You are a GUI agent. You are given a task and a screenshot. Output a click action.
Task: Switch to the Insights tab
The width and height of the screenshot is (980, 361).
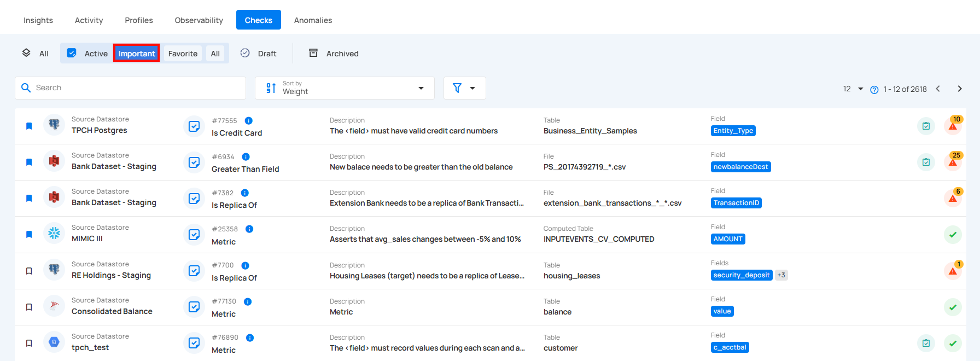pyautogui.click(x=38, y=20)
